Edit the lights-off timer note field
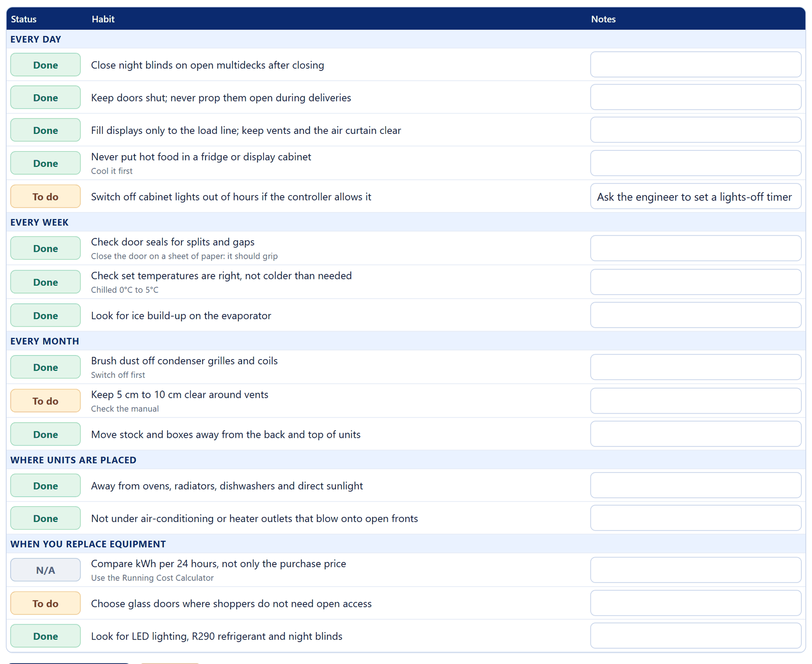812x664 pixels. [x=696, y=196]
